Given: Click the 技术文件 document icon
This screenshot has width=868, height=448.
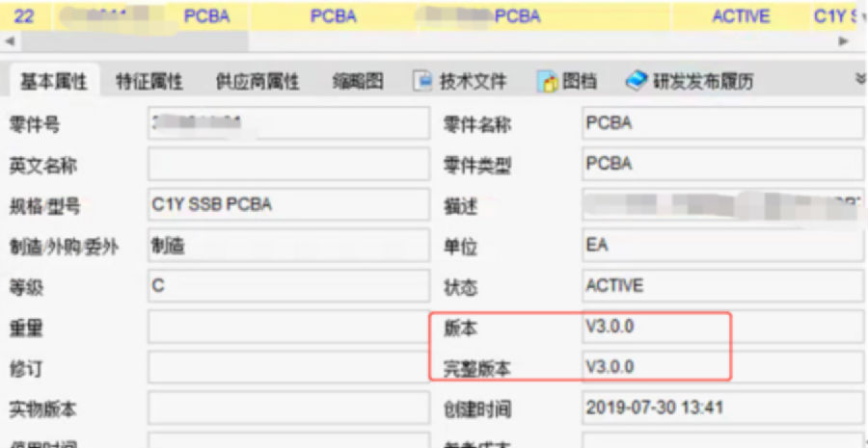Looking at the screenshot, I should (x=423, y=83).
